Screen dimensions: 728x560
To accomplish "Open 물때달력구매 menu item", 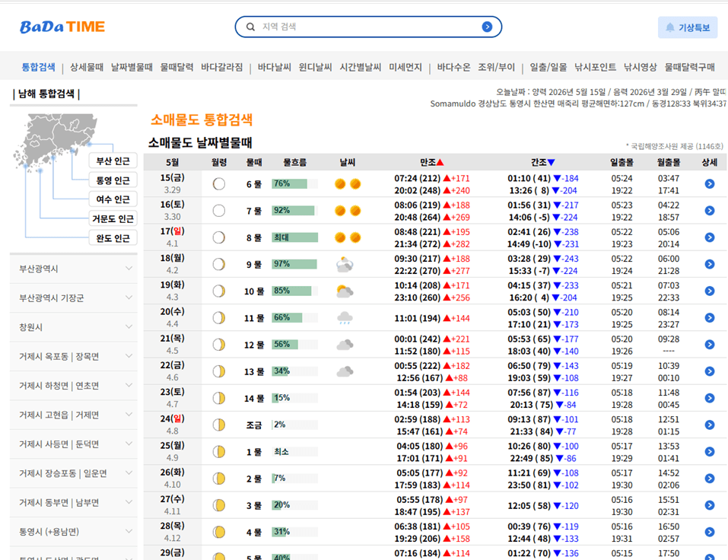I will 689,67.
